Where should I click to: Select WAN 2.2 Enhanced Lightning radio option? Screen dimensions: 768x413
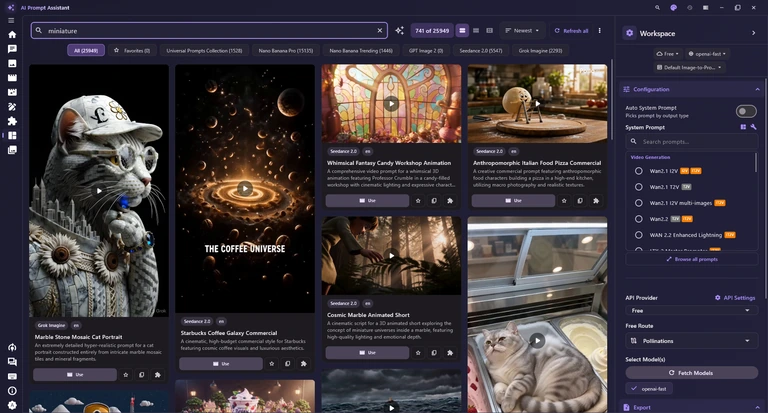[639, 235]
